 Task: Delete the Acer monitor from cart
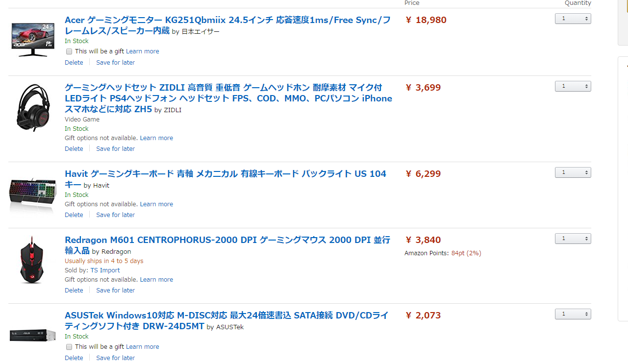coord(74,63)
